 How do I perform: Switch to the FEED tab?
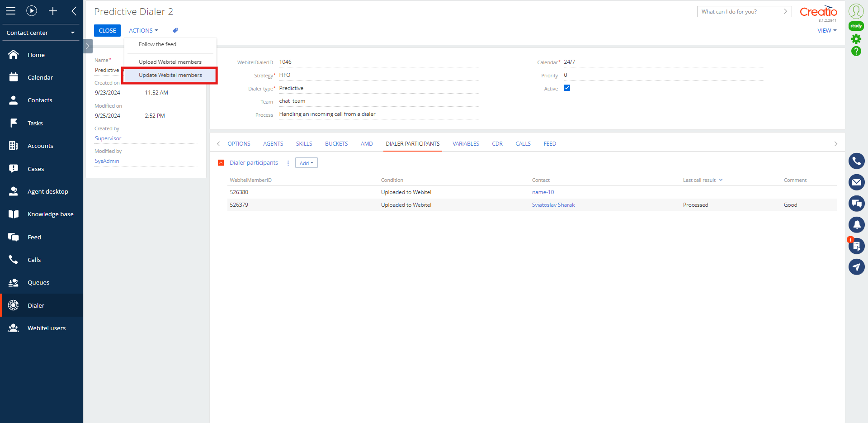tap(550, 144)
